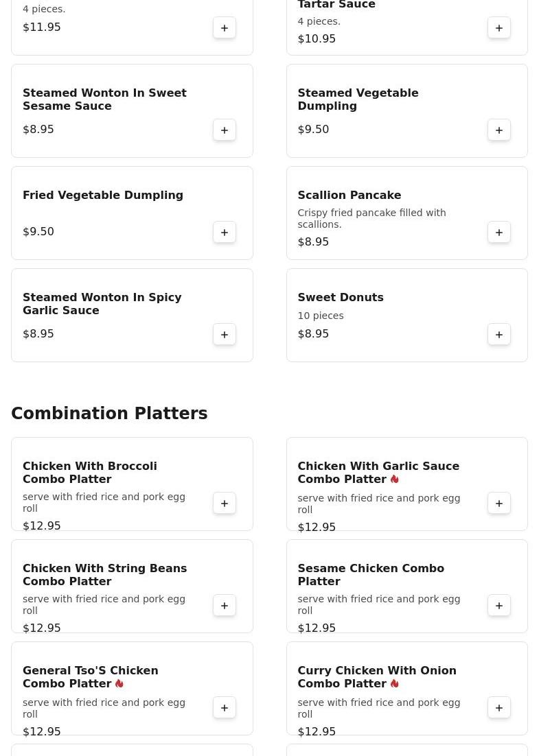Image resolution: width=539 pixels, height=756 pixels.
Task: Add Sesame Chicken Combo Platter
Action: pyautogui.click(x=499, y=605)
